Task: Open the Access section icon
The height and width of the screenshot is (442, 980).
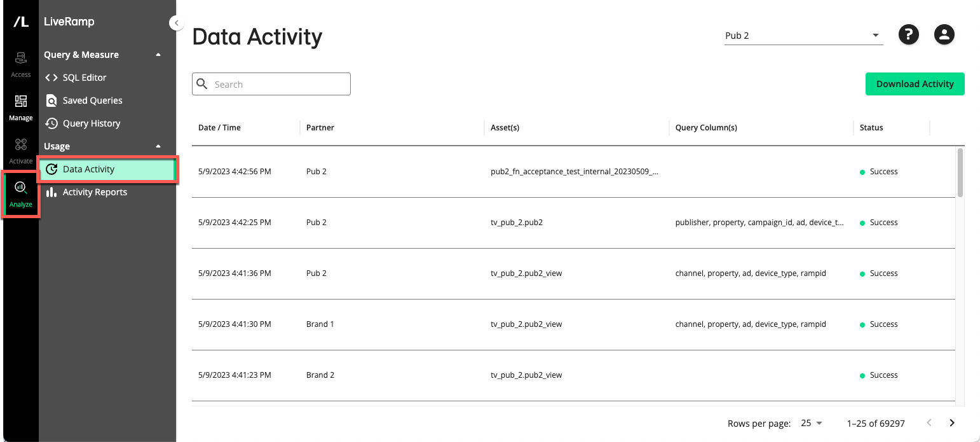Action: 20,64
